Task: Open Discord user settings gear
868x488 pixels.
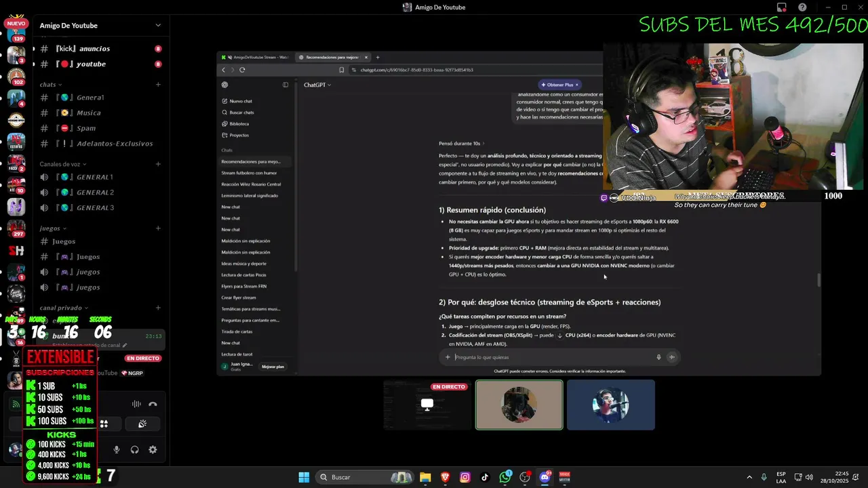Action: pyautogui.click(x=153, y=449)
